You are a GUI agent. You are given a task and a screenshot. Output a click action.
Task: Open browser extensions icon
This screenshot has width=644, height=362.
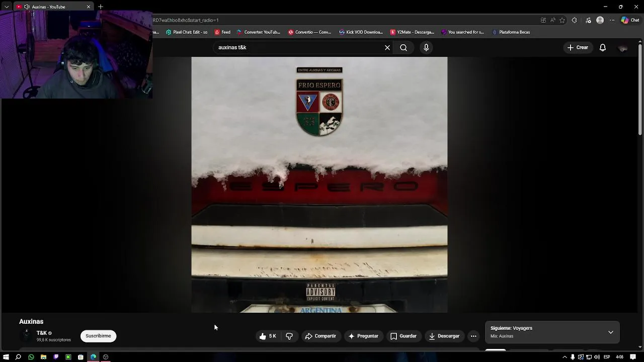click(574, 20)
